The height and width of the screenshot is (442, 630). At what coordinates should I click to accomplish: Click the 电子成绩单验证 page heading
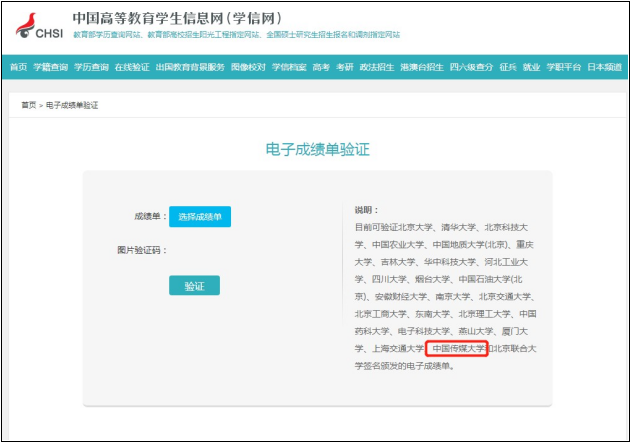317,149
